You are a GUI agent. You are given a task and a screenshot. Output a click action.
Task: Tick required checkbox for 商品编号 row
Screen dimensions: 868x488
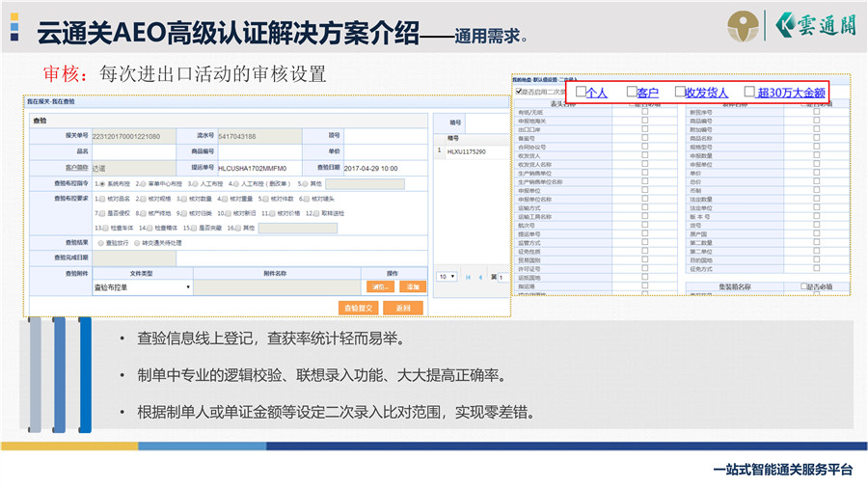point(817,121)
